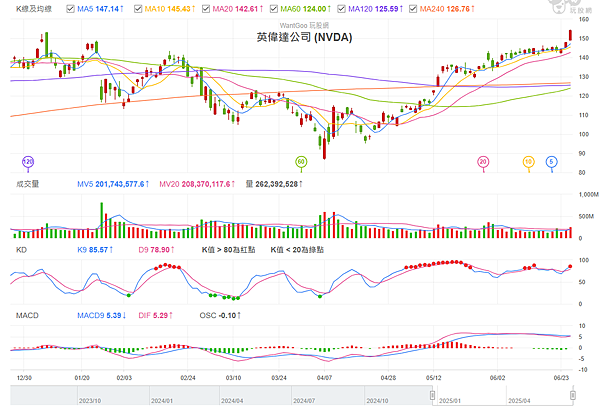Click the chart title 英偉達公司 (NVDA)
Image resolution: width=600 pixels, height=409 pixels.
click(304, 37)
